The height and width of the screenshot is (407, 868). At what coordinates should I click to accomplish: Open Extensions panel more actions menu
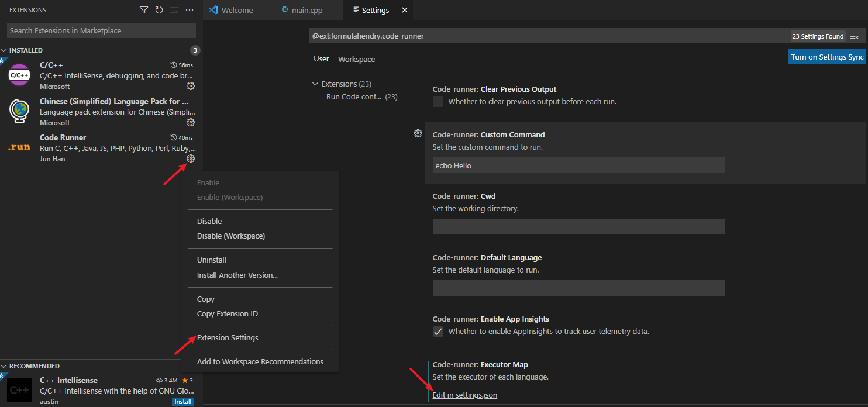[x=190, y=10]
